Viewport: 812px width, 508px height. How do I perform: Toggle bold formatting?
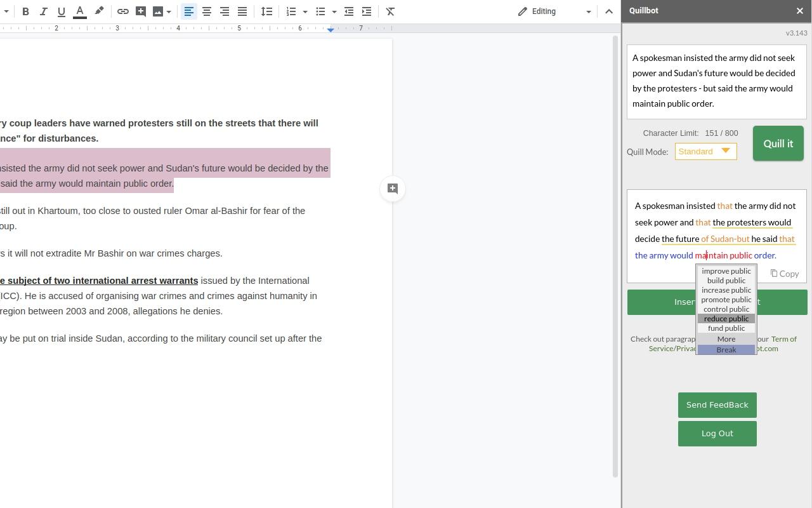(25, 11)
